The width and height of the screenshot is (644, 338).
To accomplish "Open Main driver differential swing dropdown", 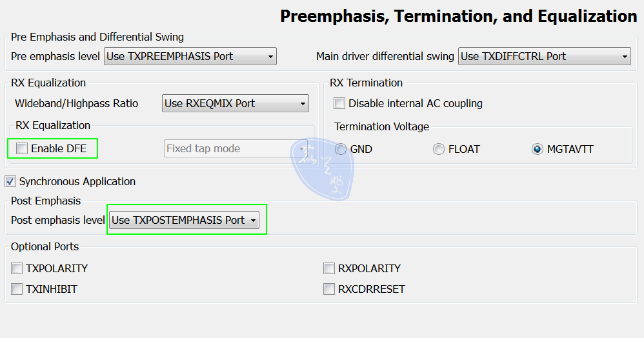I will pos(544,56).
